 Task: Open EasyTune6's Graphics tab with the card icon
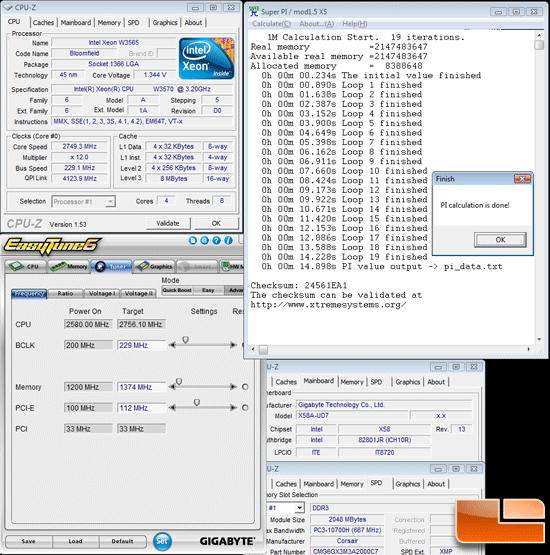pos(154,266)
